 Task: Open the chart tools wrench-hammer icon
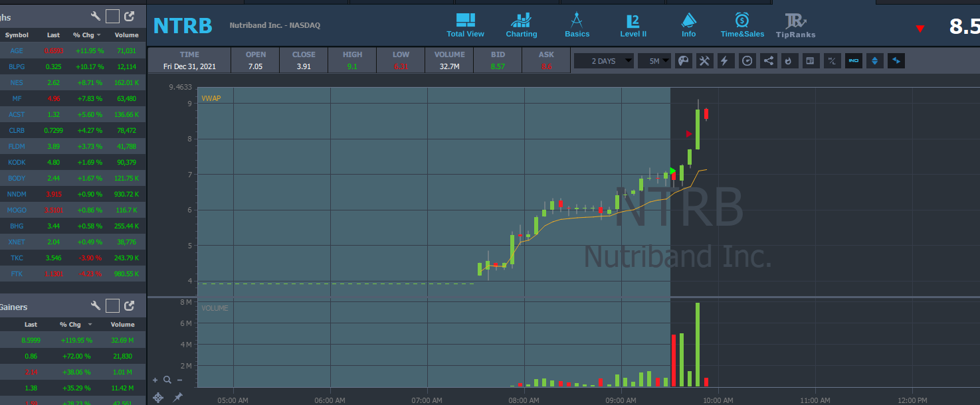[704, 61]
